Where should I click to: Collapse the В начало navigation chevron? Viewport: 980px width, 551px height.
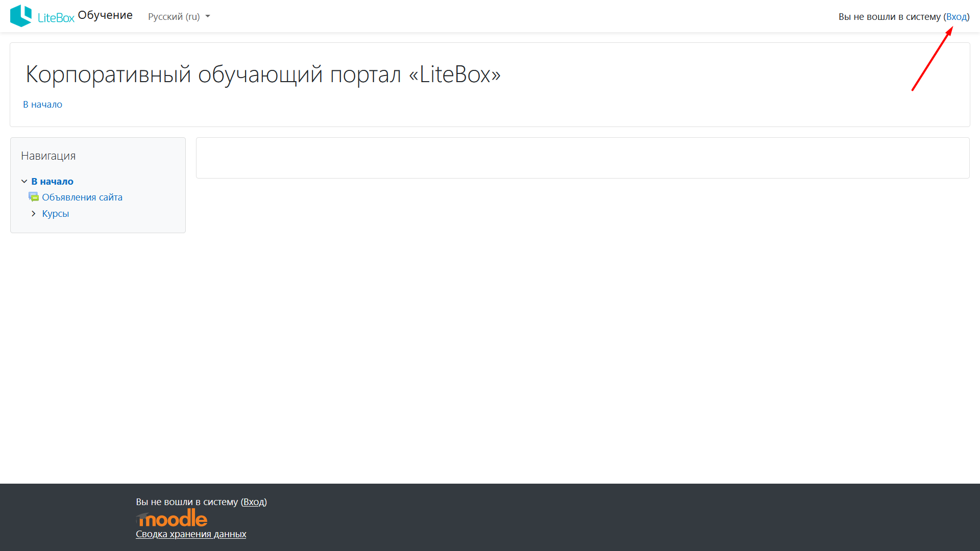(24, 182)
